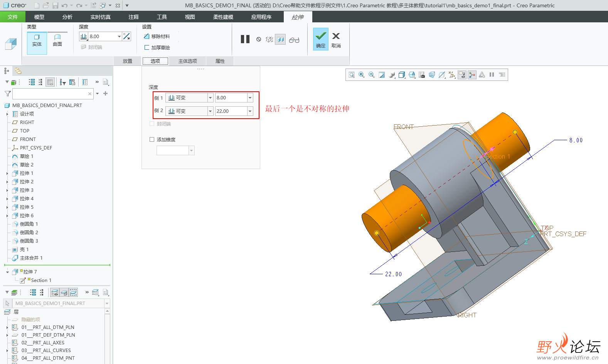Click the Undo icon in quick access toolbar
This screenshot has height=364, width=608.
coord(64,5)
